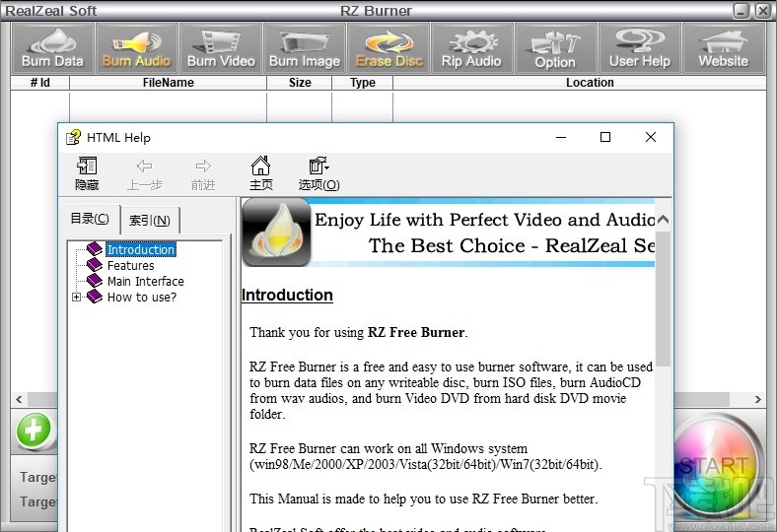Close the RZ Burner main window
The width and height of the screenshot is (777, 532).
[x=762, y=11]
